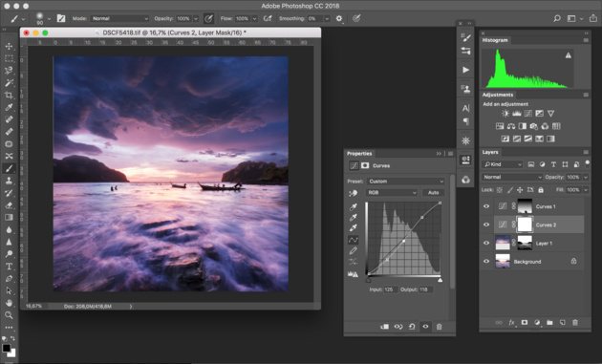
Task: Switch to the Histogram tab
Action: pos(495,40)
